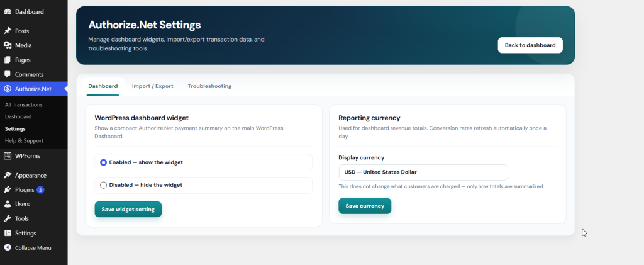Click Save currency button
Image resolution: width=644 pixels, height=265 pixels.
point(365,206)
